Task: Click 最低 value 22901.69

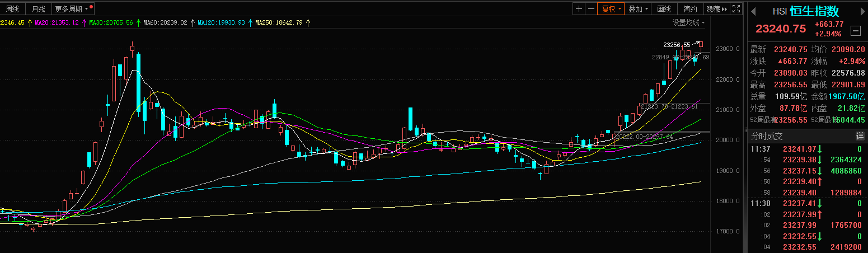Action: click(848, 85)
